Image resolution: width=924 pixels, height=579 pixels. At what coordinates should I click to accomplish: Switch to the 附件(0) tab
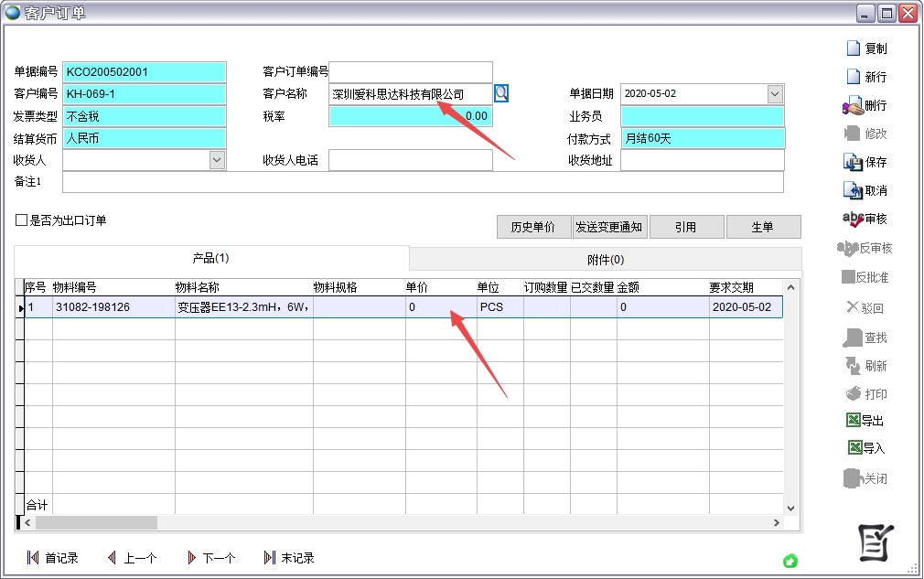click(x=605, y=259)
